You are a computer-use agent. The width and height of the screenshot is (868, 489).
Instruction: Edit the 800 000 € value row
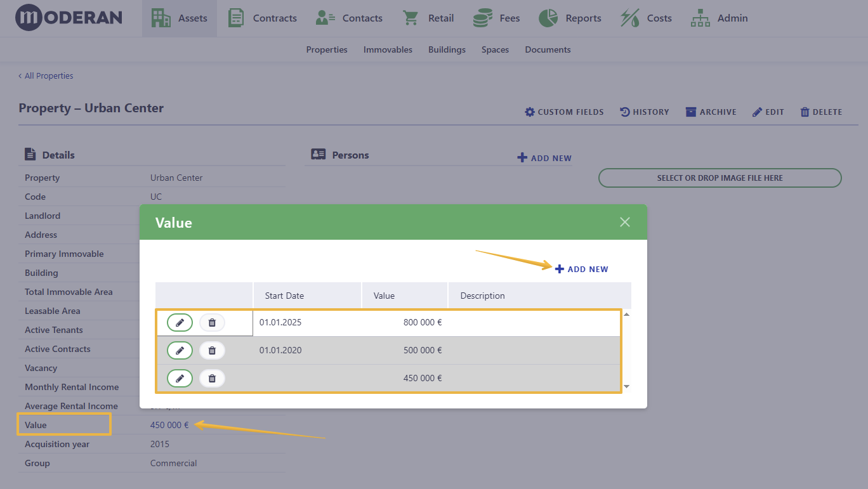tap(180, 323)
